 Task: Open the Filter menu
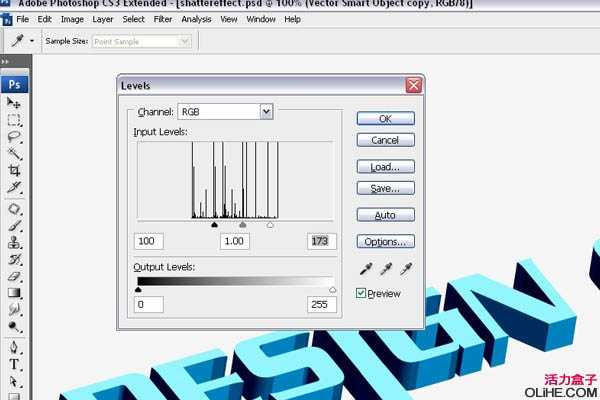click(162, 19)
